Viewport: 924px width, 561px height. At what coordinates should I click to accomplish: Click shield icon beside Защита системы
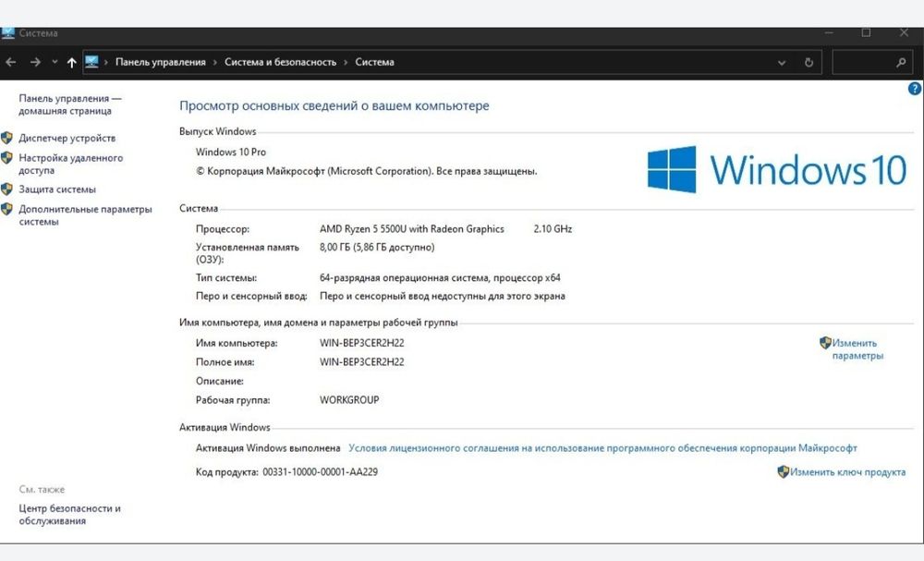pos(7,189)
